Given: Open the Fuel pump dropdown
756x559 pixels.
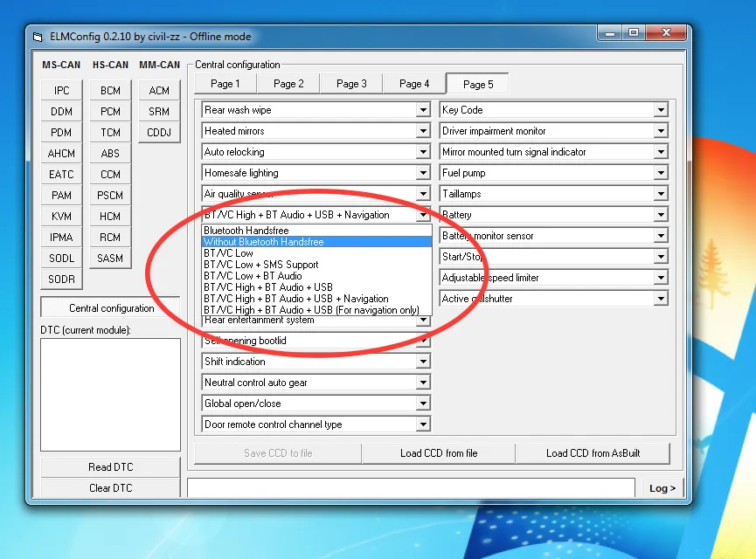Looking at the screenshot, I should tap(661, 173).
